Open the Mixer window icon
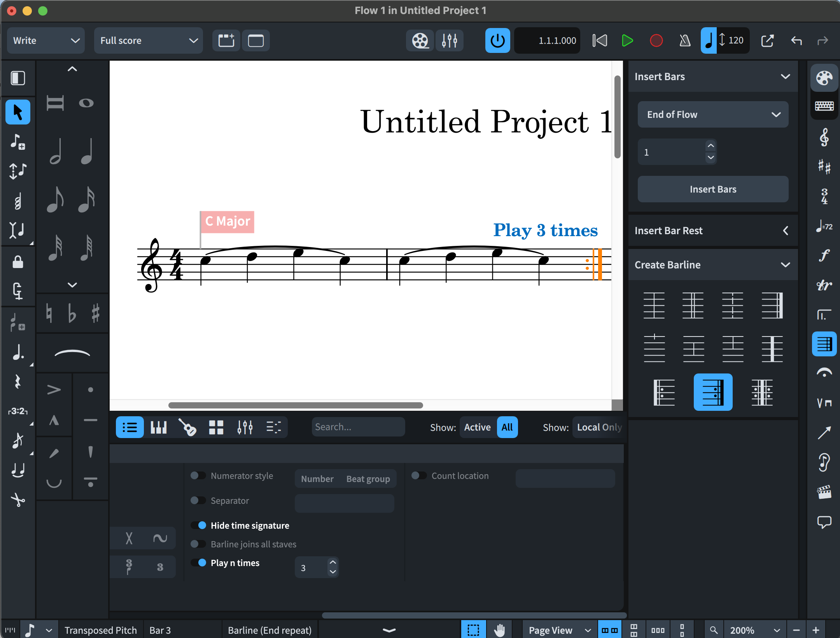 pyautogui.click(x=450, y=40)
